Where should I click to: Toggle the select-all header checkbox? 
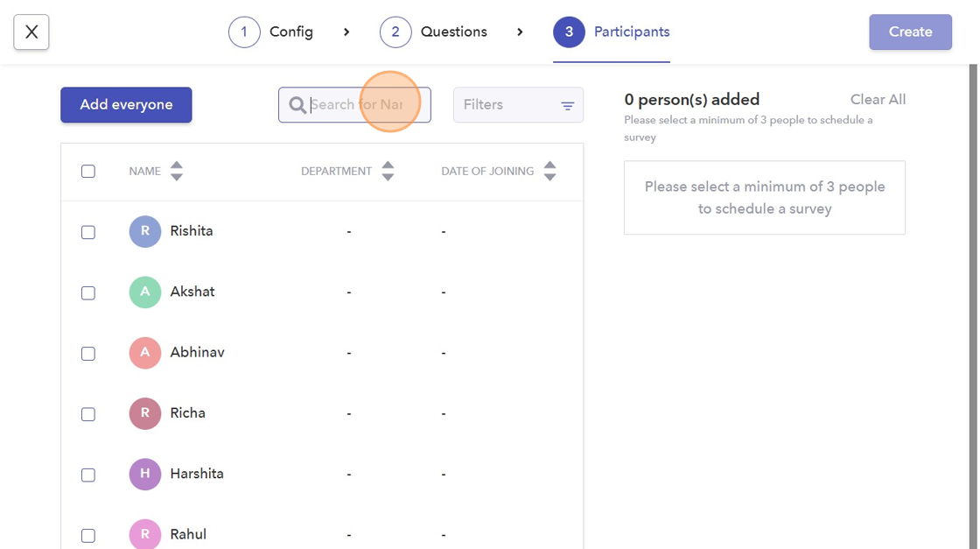[x=88, y=172]
